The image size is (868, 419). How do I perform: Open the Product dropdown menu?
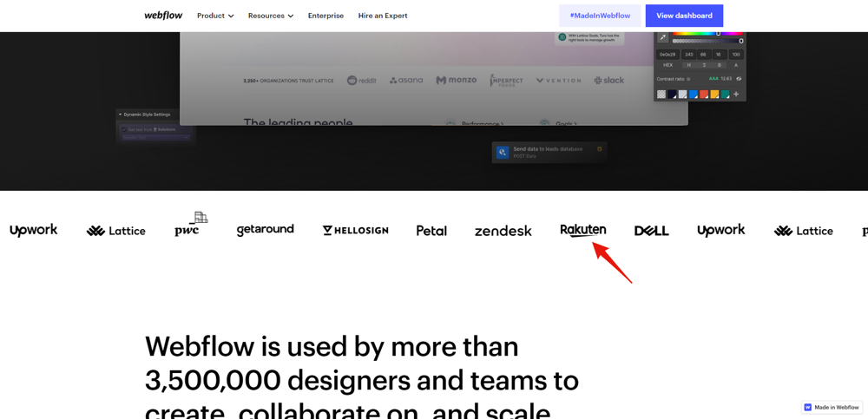[x=215, y=16]
